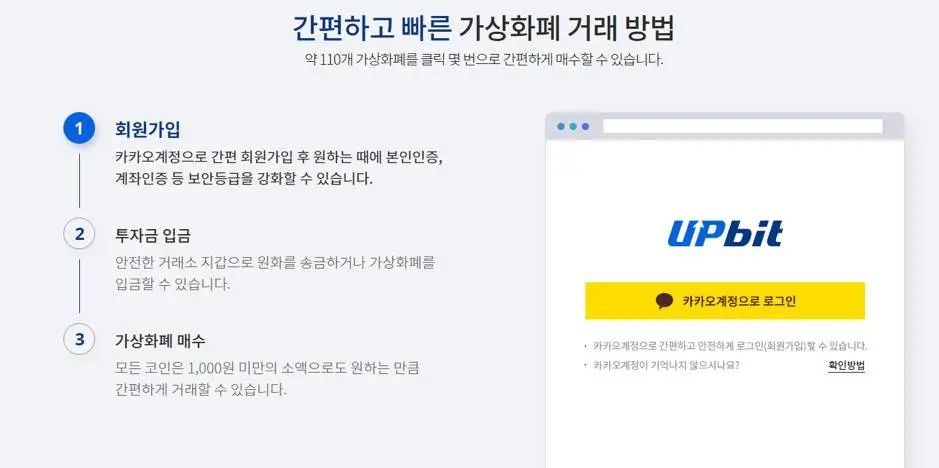
Task: Select the 투자금 입금 step heading
Action: coord(153,235)
